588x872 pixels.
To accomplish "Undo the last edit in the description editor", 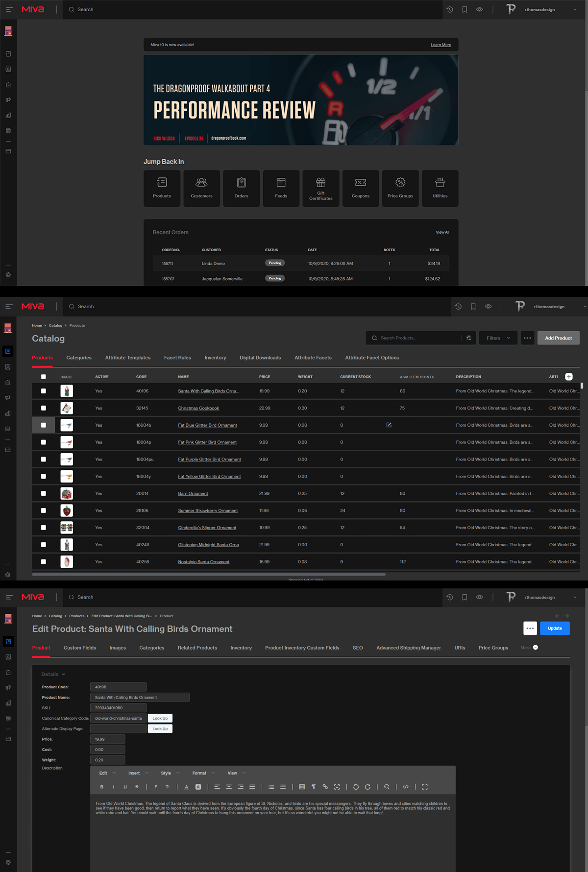I will point(356,787).
